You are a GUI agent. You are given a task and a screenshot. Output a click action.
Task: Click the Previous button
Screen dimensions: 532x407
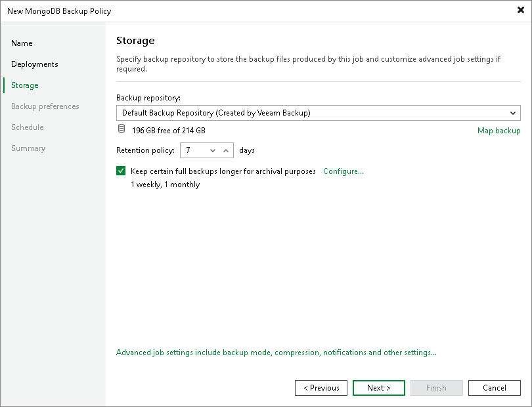(321, 388)
